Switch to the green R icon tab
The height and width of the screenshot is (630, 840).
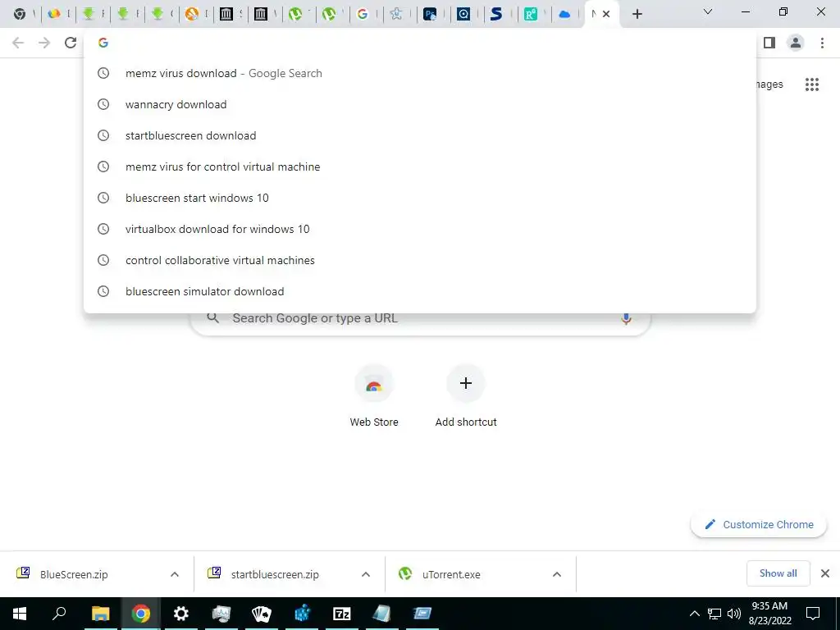click(x=531, y=14)
